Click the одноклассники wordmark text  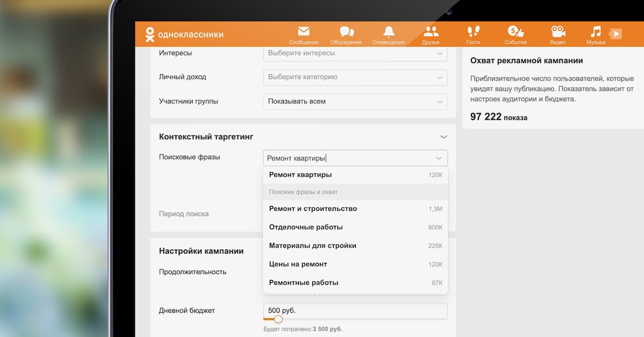click(191, 35)
